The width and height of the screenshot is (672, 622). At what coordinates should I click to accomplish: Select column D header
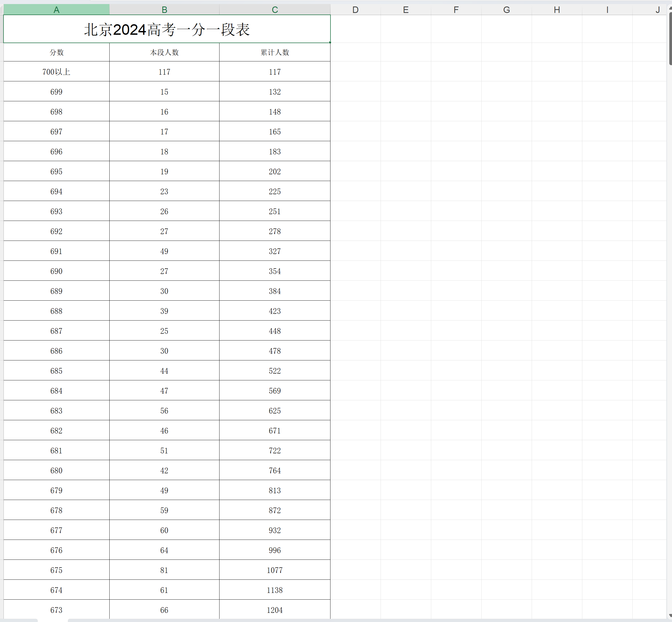(x=355, y=10)
